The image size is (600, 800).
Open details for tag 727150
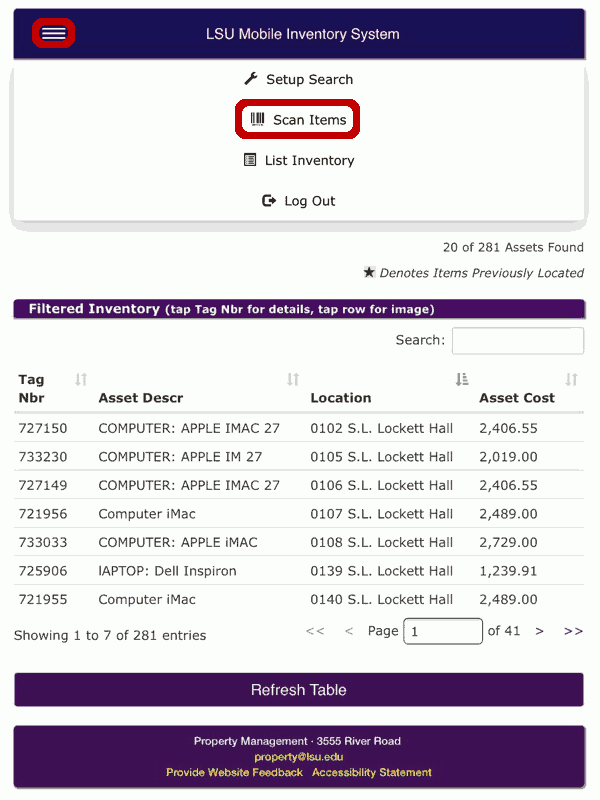43,428
